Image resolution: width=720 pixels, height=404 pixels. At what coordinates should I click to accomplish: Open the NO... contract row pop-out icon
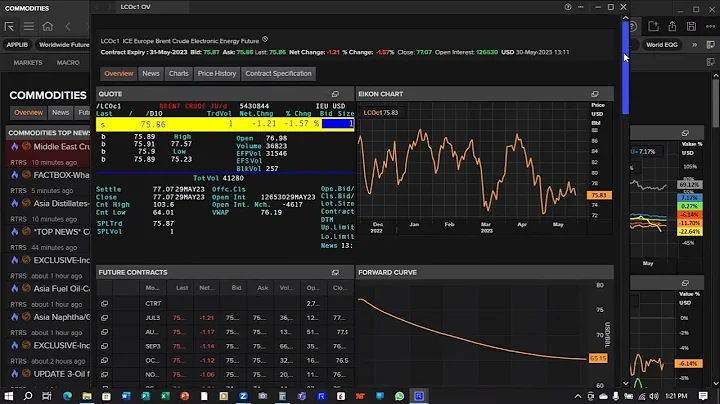click(x=104, y=375)
